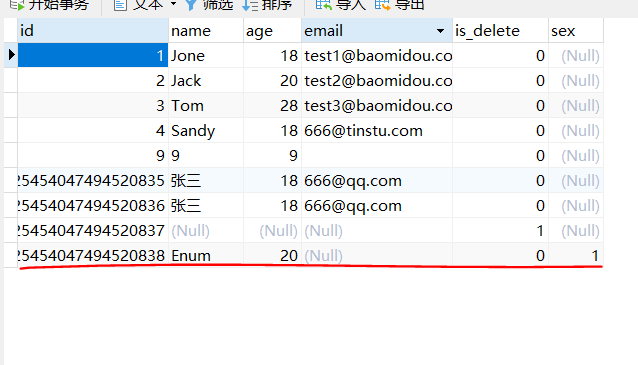Screen dimensions: 638x365
Task: Select the empty email cell in row 9
Action: coord(377,155)
